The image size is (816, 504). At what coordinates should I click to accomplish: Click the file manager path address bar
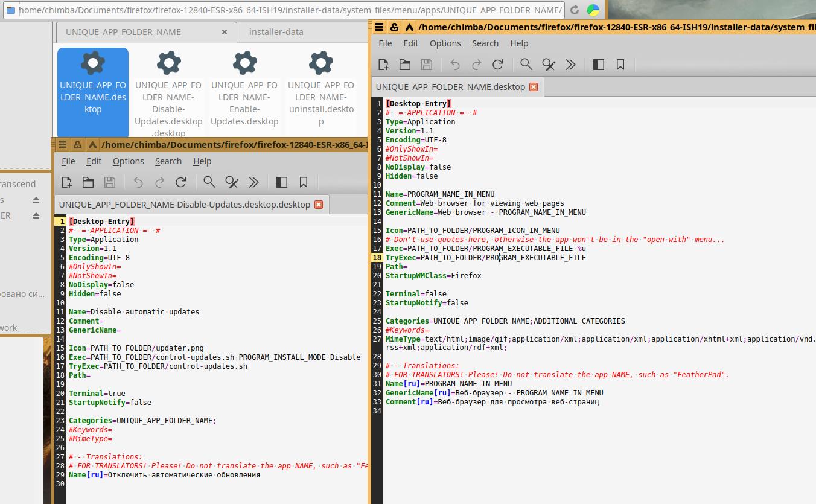pyautogui.click(x=290, y=10)
